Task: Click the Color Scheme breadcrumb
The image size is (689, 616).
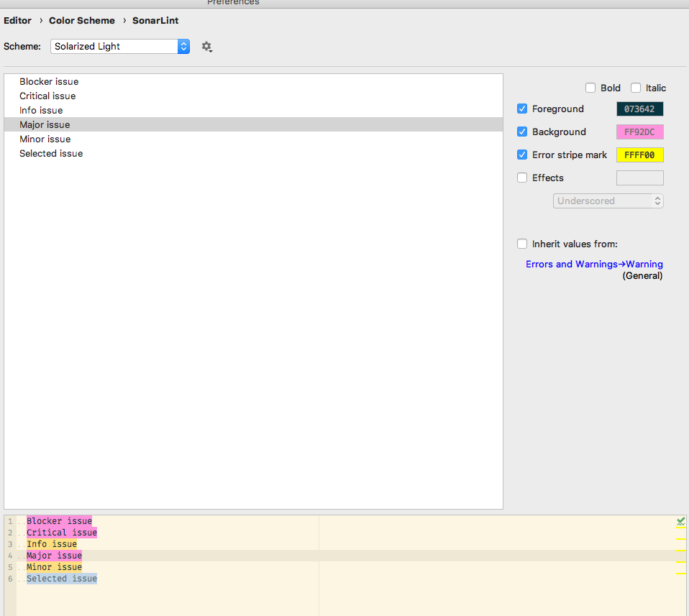Action: point(82,21)
